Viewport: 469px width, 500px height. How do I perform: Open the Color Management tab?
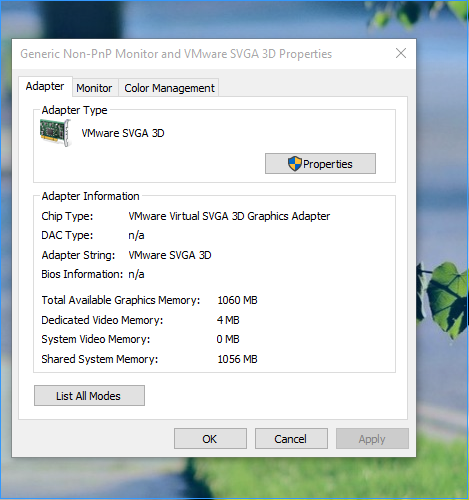(x=169, y=88)
